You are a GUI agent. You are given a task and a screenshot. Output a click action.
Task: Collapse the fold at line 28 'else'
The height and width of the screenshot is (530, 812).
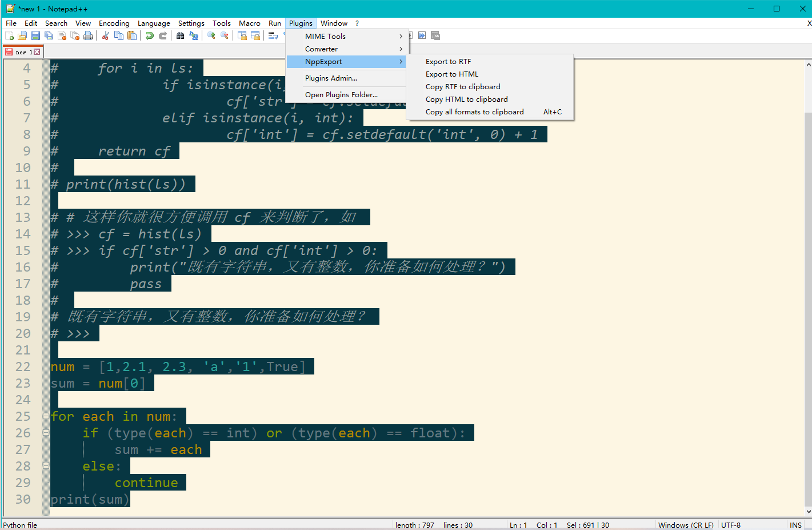pyautogui.click(x=46, y=466)
